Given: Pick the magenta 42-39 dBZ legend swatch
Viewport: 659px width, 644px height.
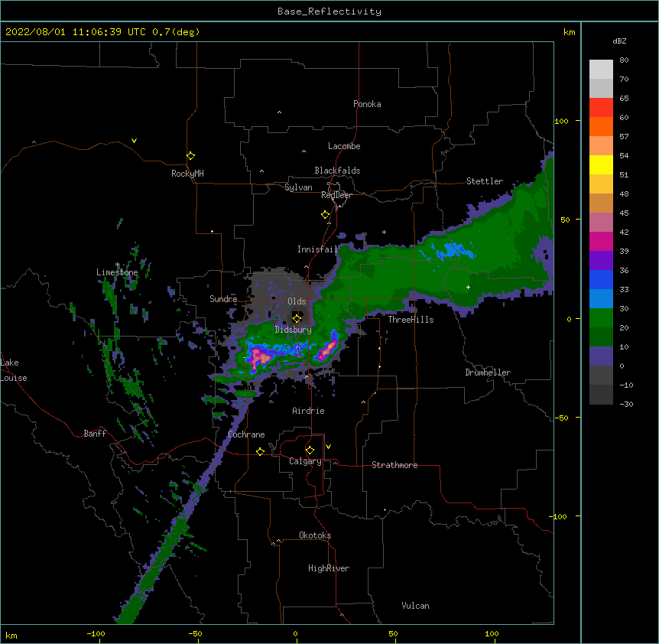Looking at the screenshot, I should pos(601,241).
